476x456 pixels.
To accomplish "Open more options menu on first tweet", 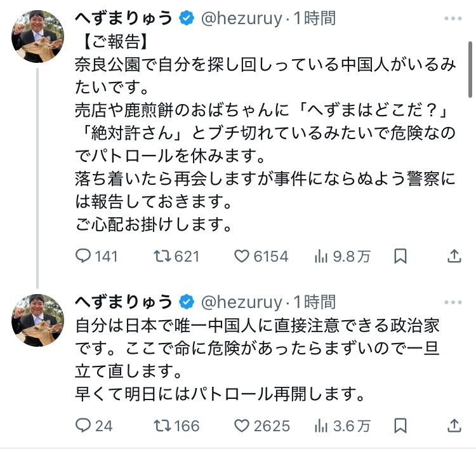I will click(x=454, y=20).
